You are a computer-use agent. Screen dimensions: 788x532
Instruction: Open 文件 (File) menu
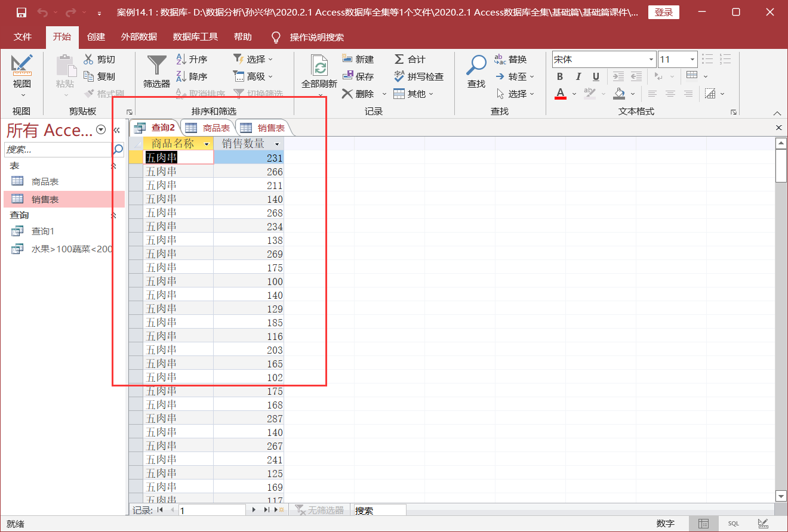click(x=23, y=37)
